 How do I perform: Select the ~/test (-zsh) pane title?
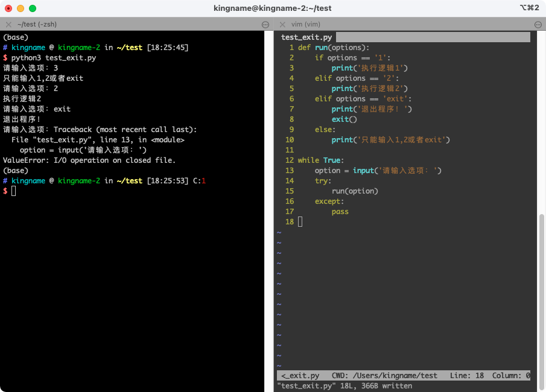pos(37,25)
